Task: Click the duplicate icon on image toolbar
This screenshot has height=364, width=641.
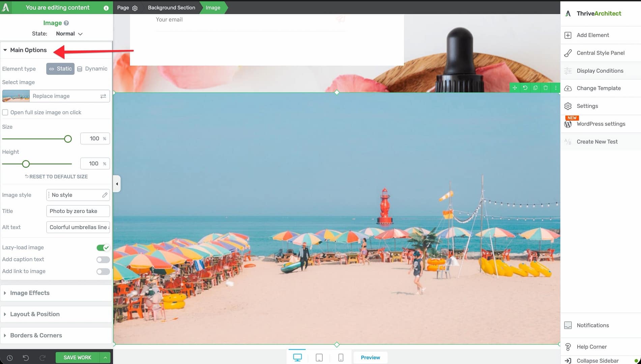Action: pos(535,88)
